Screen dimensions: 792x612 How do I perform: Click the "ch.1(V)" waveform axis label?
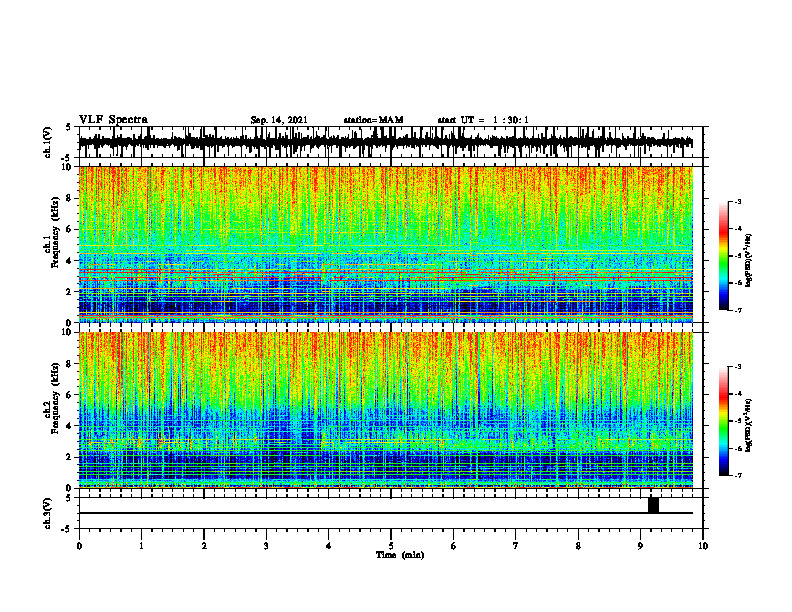tap(48, 142)
